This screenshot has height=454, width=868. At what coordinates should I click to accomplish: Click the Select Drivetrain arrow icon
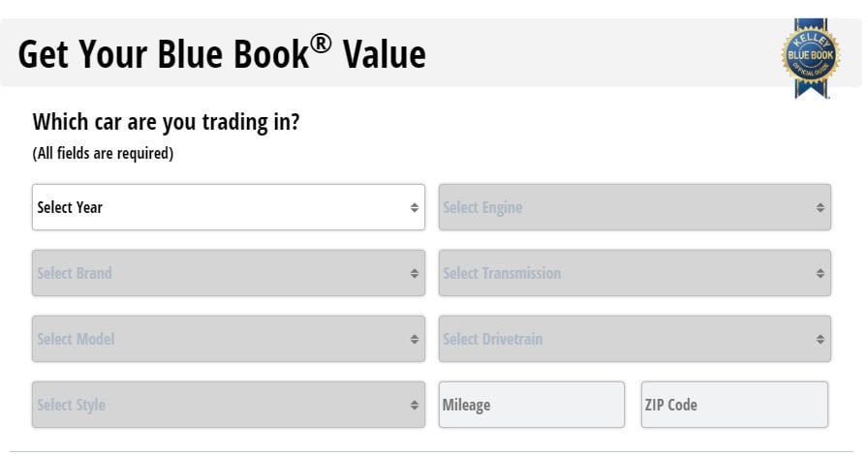pos(821,339)
